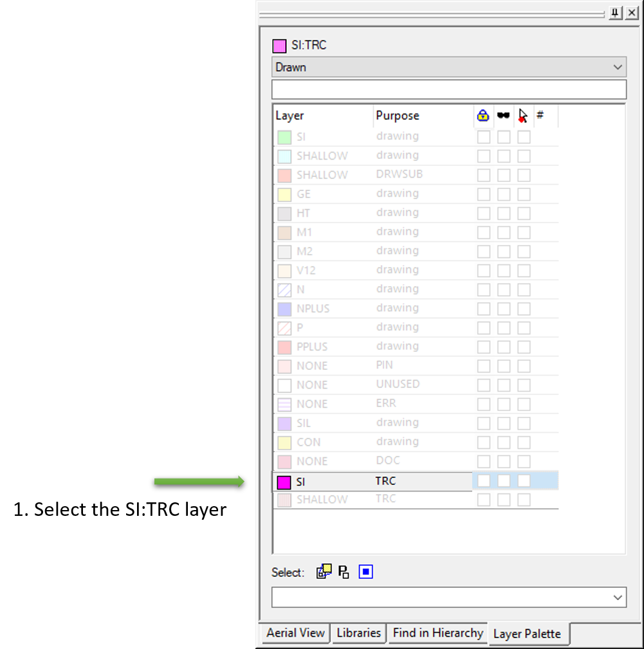Click the sunglasses hide column header icon
The width and height of the screenshot is (644, 649).
(x=504, y=116)
